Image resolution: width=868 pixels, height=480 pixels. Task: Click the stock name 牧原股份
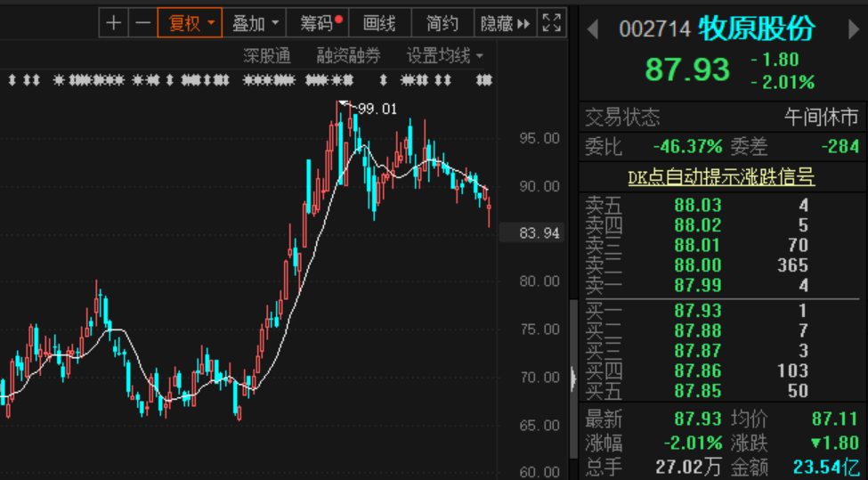coord(757,28)
